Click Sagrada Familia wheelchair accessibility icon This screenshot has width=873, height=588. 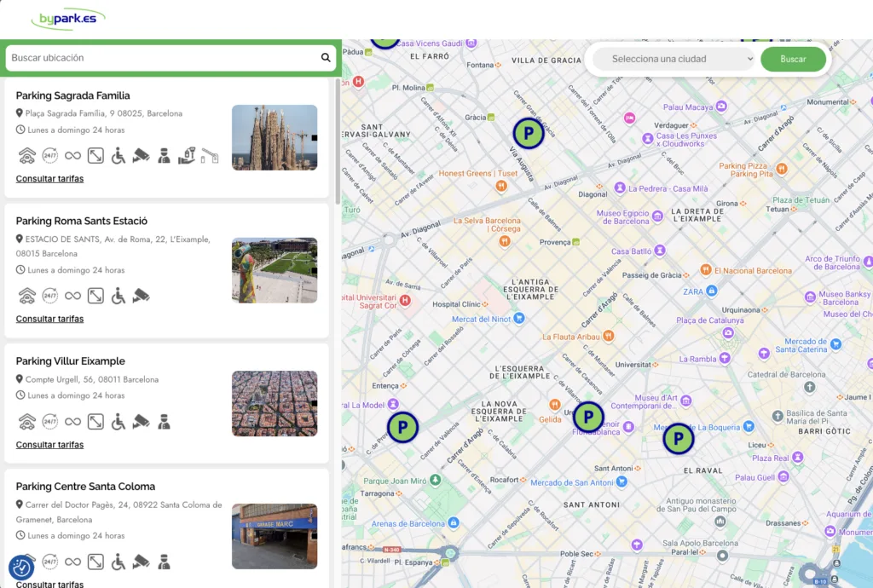pos(118,156)
